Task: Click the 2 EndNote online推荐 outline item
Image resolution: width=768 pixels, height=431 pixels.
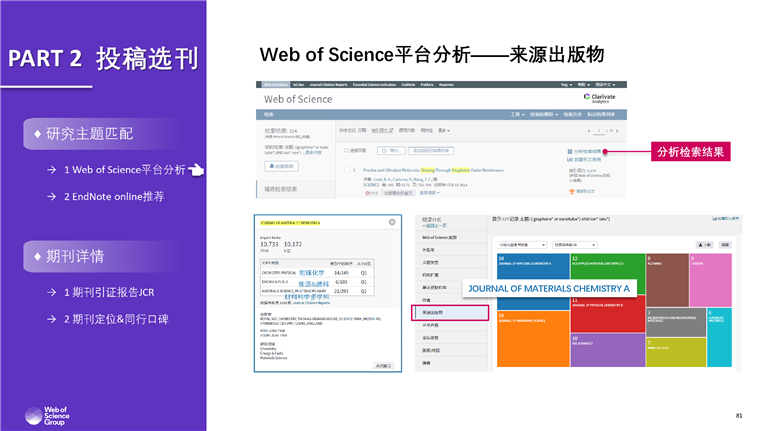Action: tap(114, 196)
